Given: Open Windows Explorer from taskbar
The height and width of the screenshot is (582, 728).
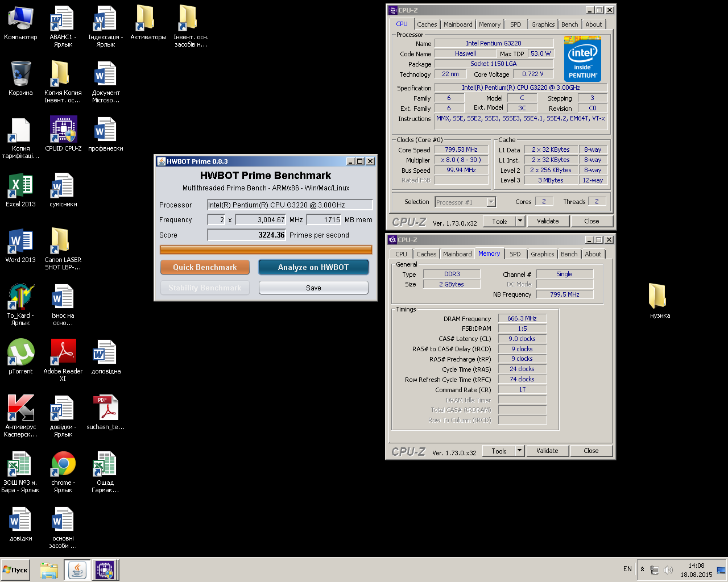Looking at the screenshot, I should pyautogui.click(x=49, y=570).
